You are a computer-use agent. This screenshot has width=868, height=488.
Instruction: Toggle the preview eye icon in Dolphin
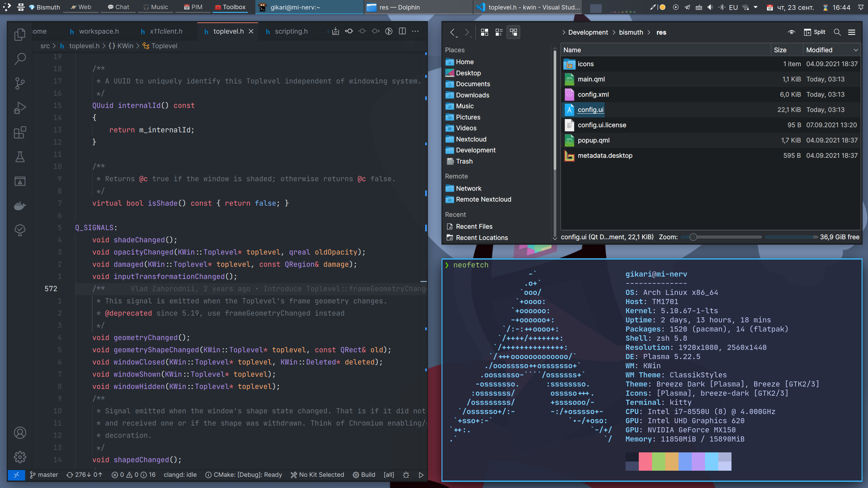791,32
